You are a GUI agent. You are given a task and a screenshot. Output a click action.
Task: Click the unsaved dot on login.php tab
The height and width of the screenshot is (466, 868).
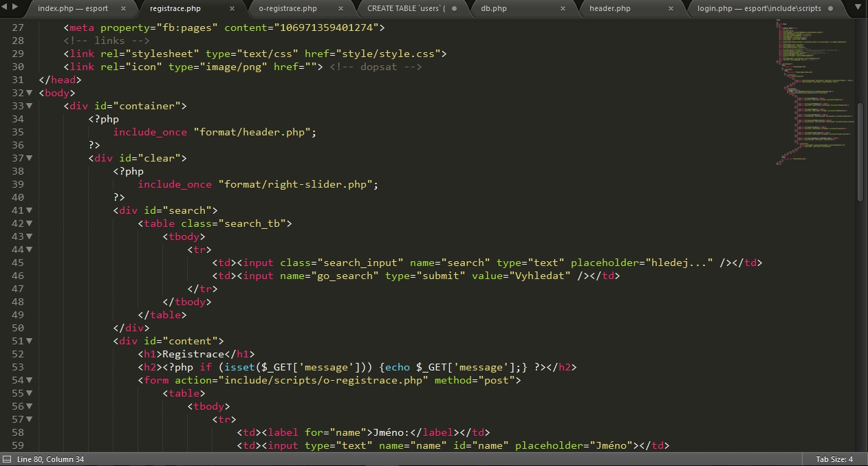point(830,8)
